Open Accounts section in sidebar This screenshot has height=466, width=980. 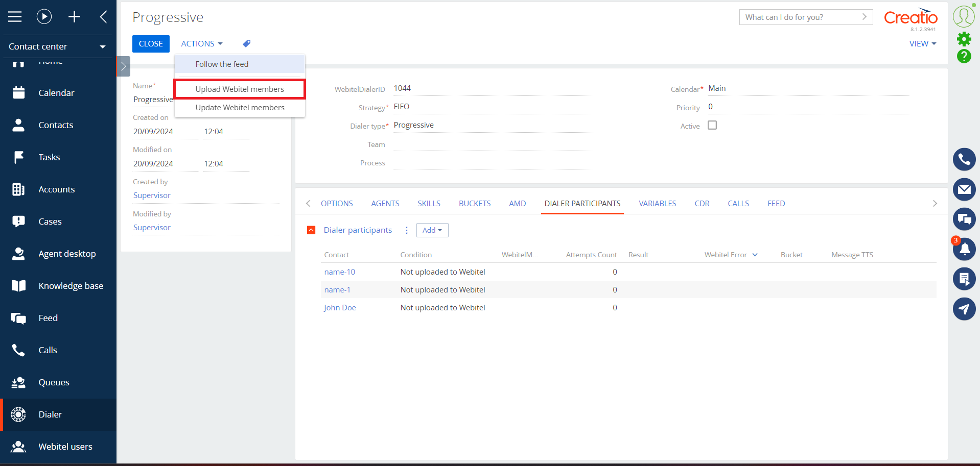click(58, 189)
